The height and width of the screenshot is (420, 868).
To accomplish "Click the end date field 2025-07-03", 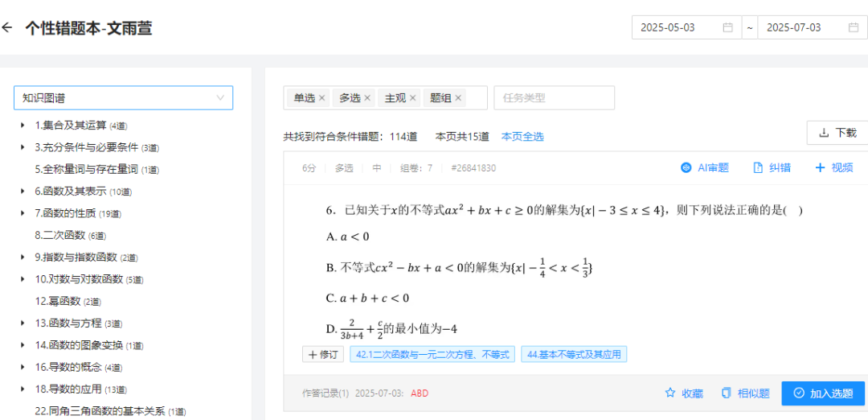I will click(x=812, y=27).
